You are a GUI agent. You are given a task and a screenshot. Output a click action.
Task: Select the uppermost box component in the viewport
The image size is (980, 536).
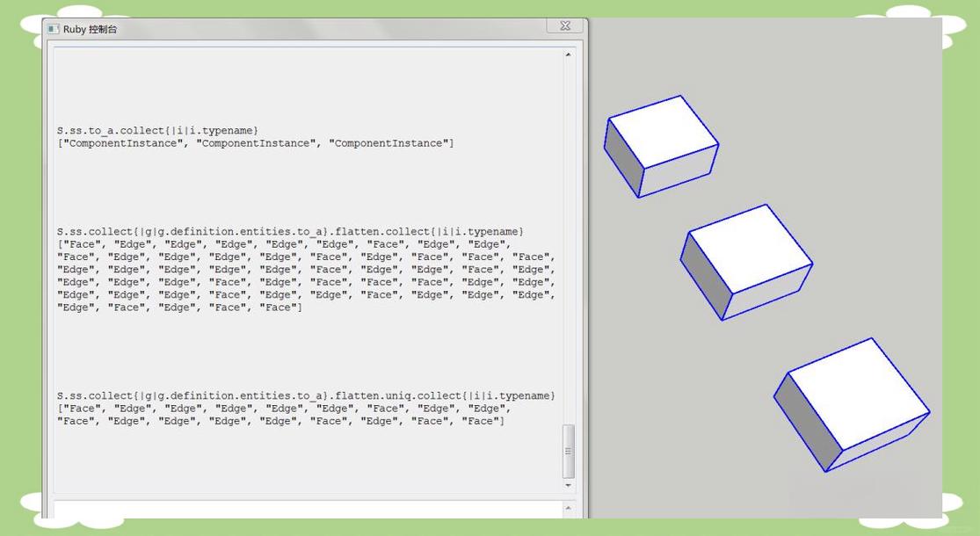pyautogui.click(x=661, y=146)
